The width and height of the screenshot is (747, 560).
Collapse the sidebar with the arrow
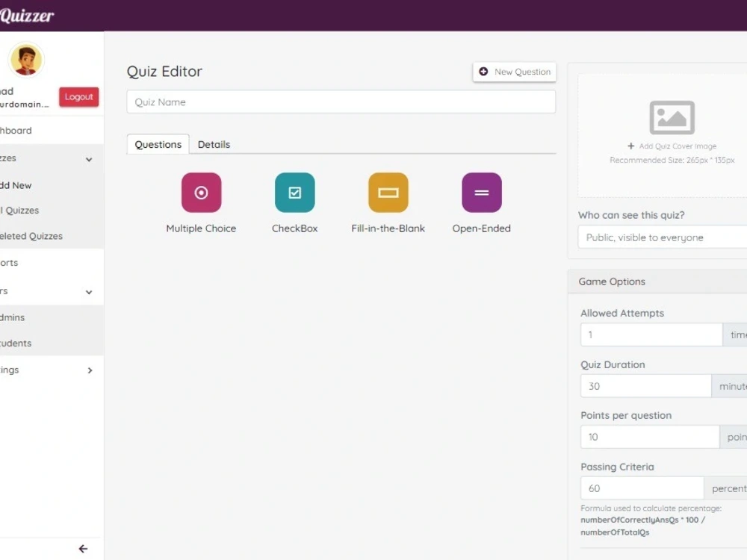(83, 549)
